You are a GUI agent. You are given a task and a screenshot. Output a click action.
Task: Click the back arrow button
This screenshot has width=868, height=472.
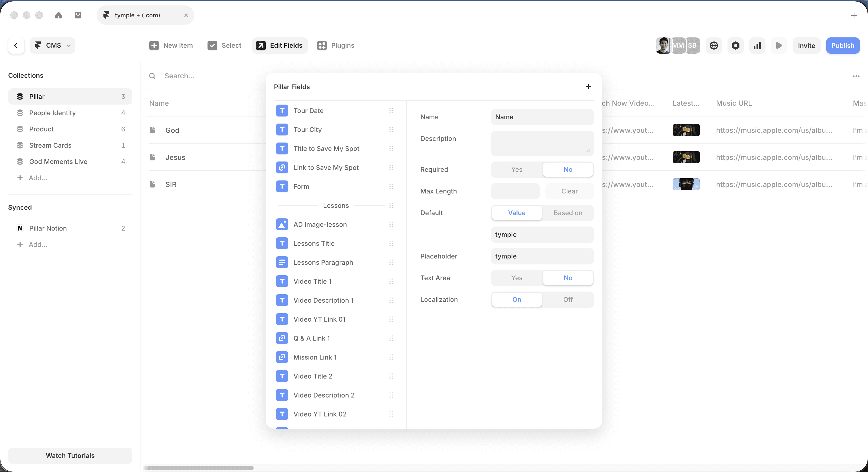(16, 46)
